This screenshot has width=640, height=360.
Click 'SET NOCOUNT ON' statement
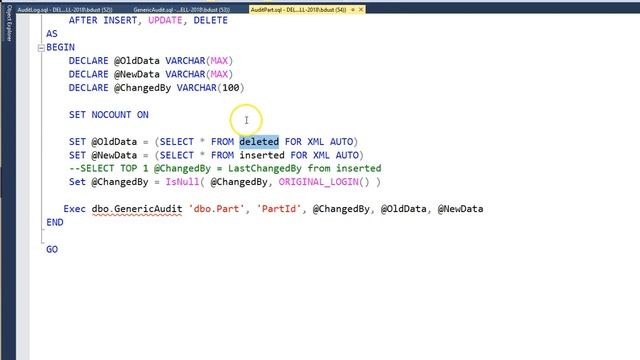(109, 115)
